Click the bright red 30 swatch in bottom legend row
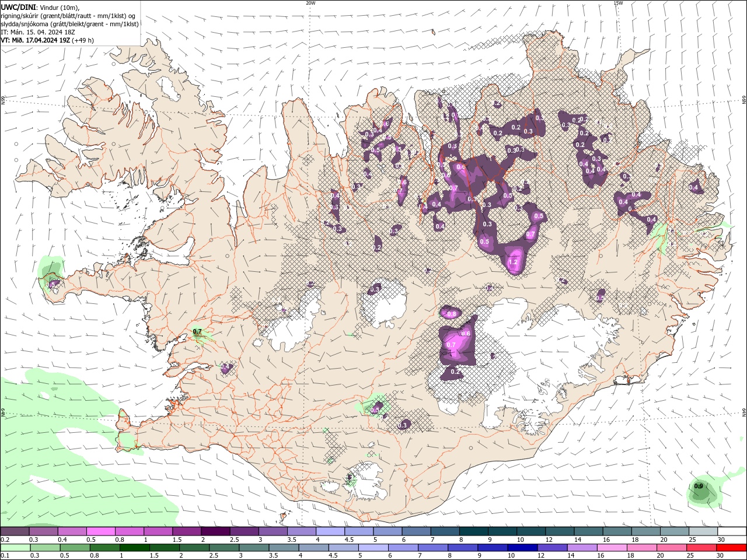747x560 pixels. click(x=731, y=548)
